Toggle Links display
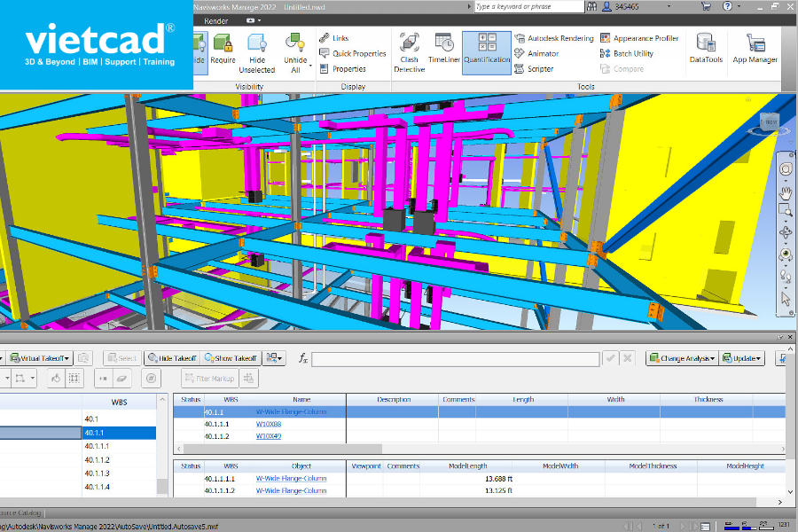Image resolution: width=798 pixels, height=532 pixels. pos(334,38)
